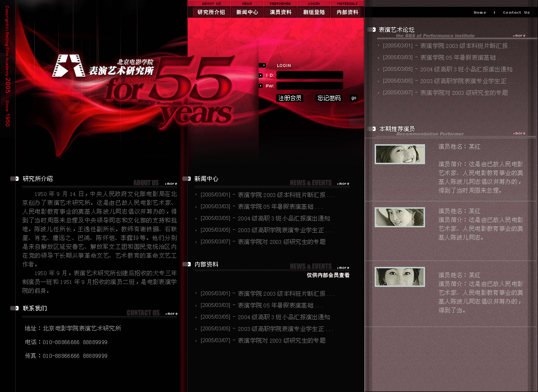Open the 演员资料 navigation tab
The height and width of the screenshot is (392, 538).
click(x=280, y=12)
